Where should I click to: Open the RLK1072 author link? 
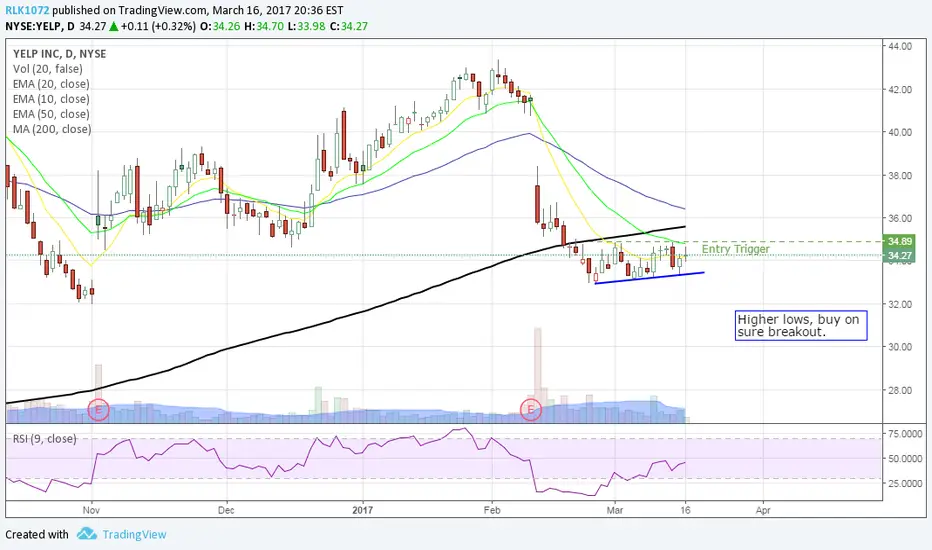(x=27, y=10)
